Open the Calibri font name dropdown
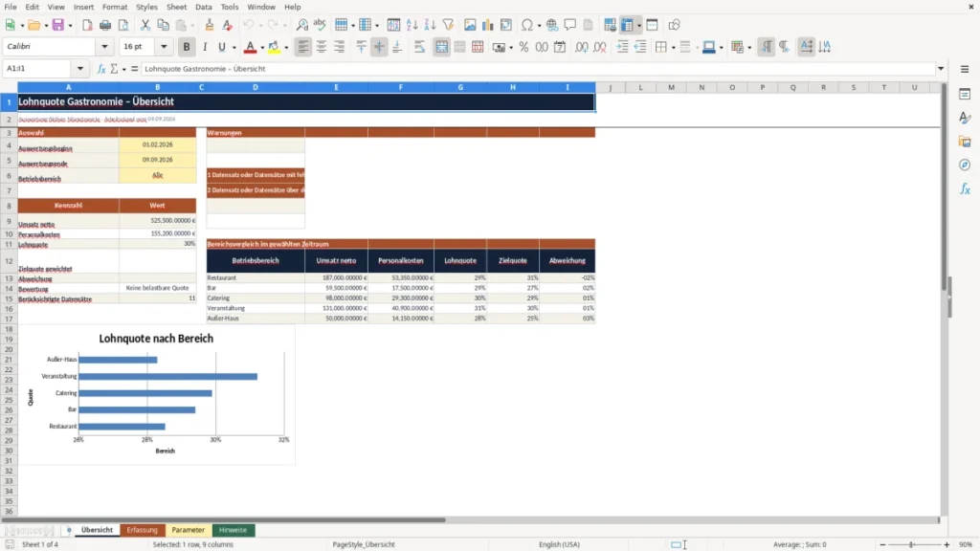 click(104, 46)
